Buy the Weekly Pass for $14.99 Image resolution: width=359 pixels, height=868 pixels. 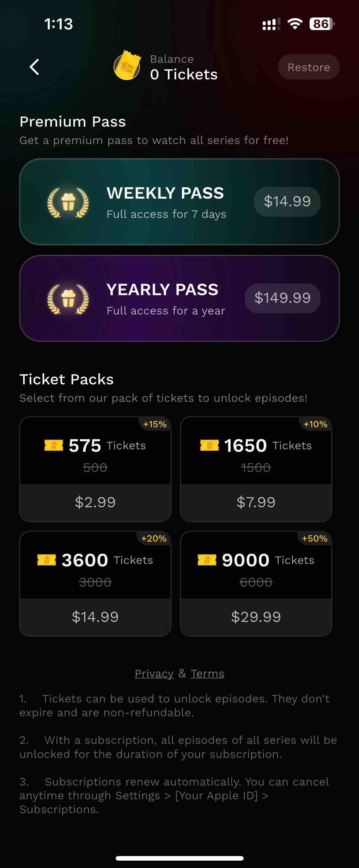point(287,201)
